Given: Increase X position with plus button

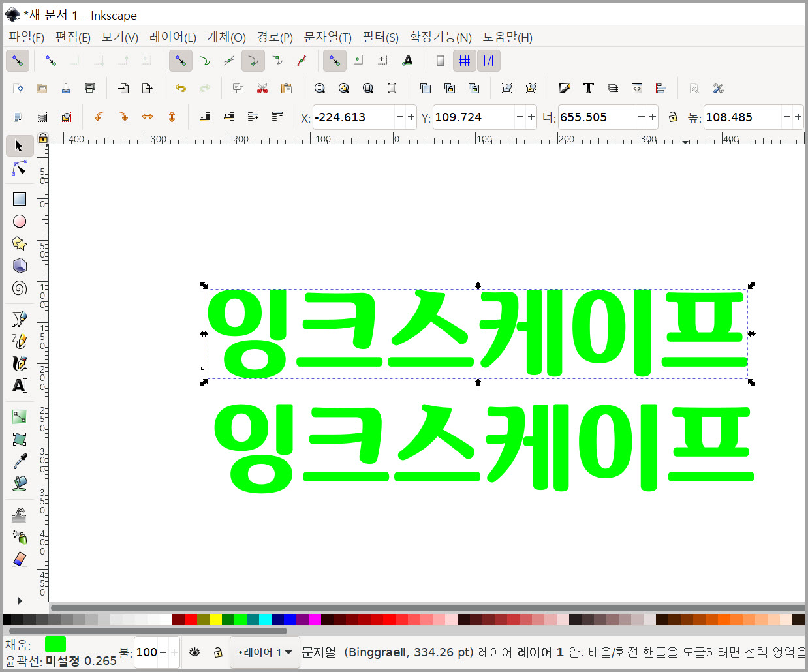Looking at the screenshot, I should tap(411, 117).
